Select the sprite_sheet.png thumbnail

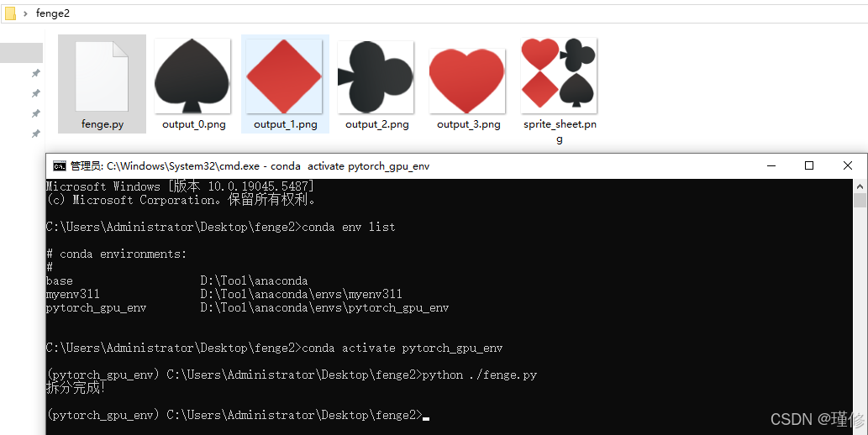(559, 76)
